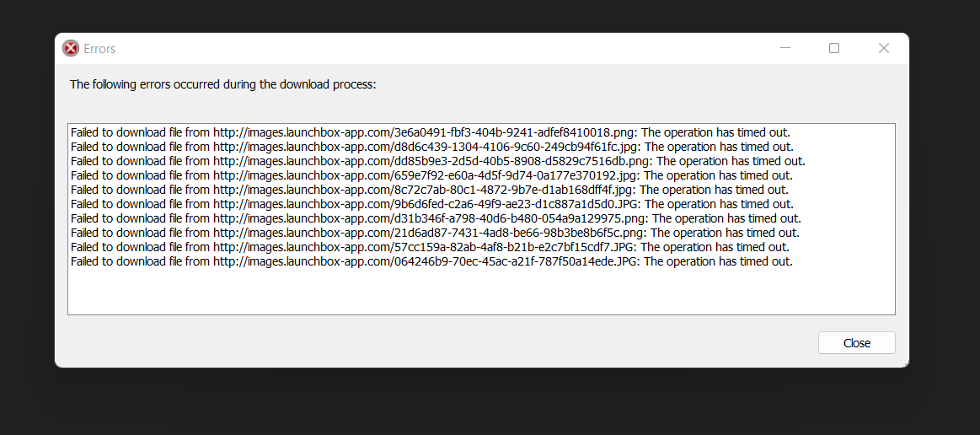Select the 064246b9 JPG error line
Image resolution: width=980 pixels, height=435 pixels.
(x=432, y=262)
